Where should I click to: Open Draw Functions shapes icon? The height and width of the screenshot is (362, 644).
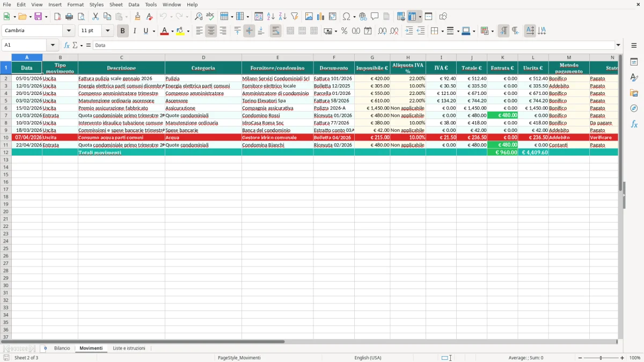tap(443, 17)
